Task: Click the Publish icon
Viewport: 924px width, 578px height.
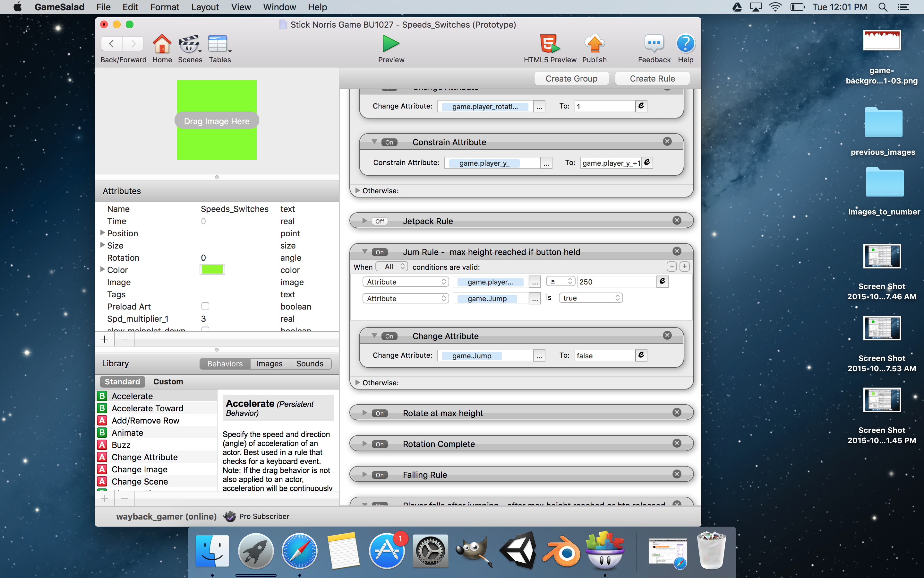Action: (594, 44)
